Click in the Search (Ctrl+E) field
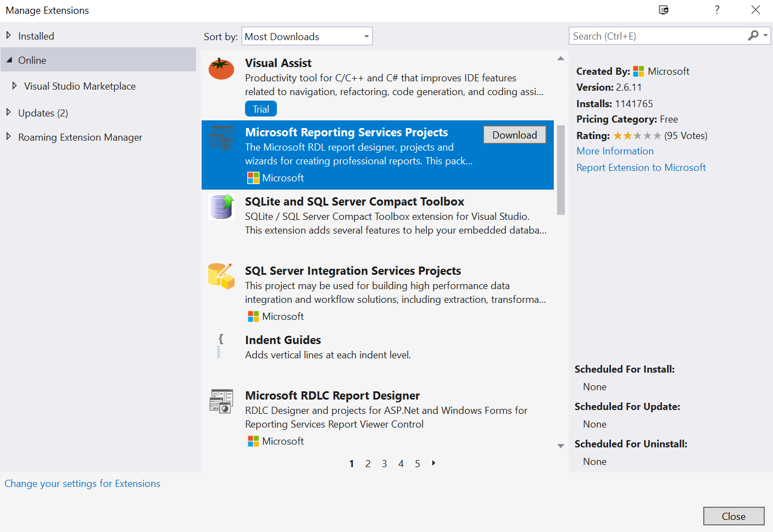Viewport: 773px width, 532px height. (658, 36)
